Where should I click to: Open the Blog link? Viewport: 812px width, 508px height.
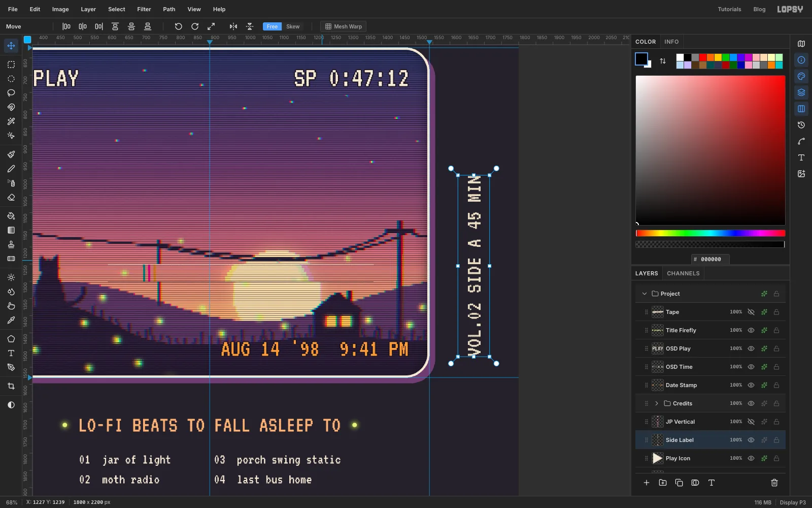click(759, 9)
